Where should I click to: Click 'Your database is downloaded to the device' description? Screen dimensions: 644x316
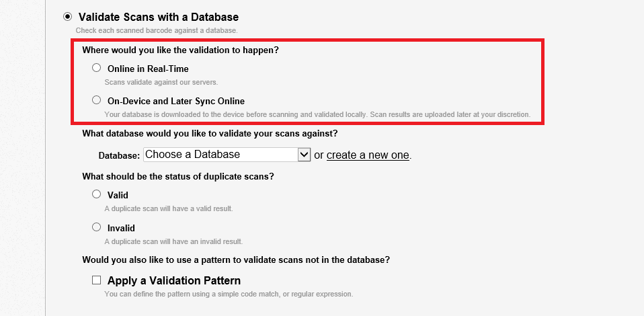pos(317,114)
